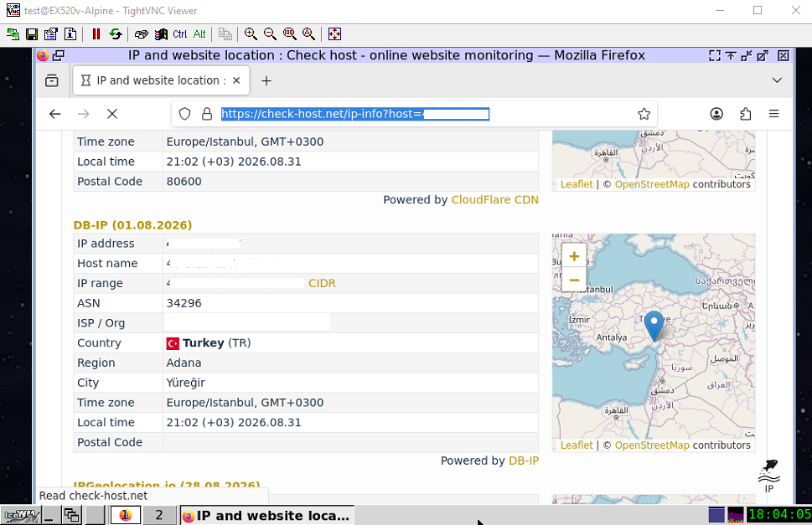Click the Firefox logo in remote titlebar

coord(43,55)
